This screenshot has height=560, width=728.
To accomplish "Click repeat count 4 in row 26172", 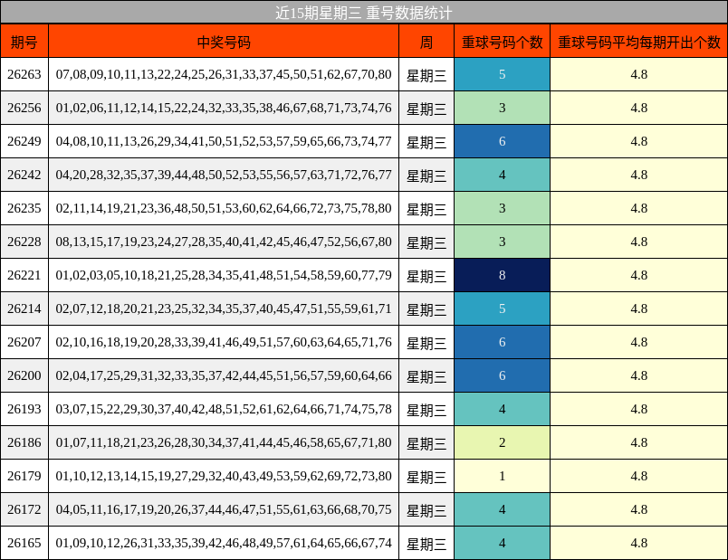I will (x=502, y=509).
